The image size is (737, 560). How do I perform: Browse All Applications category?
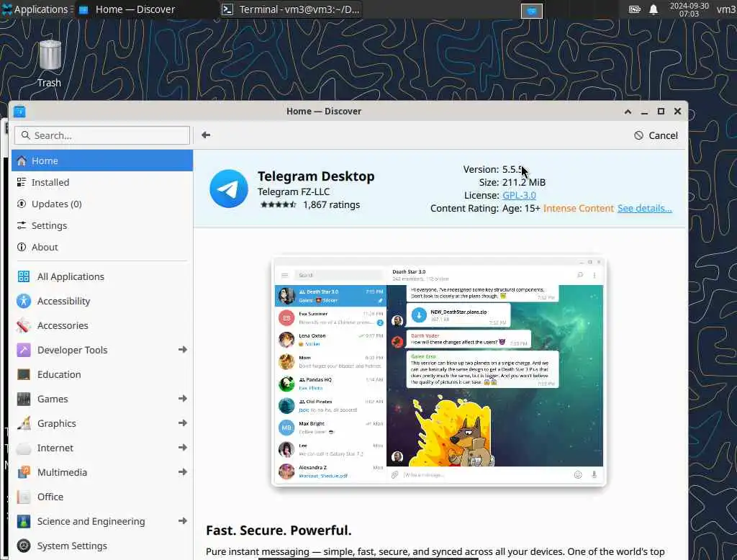(102, 276)
